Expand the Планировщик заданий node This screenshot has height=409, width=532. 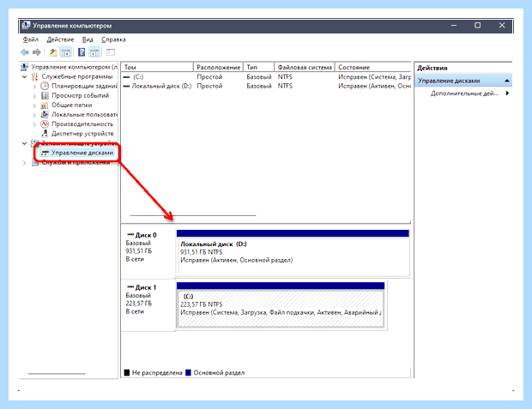click(34, 87)
